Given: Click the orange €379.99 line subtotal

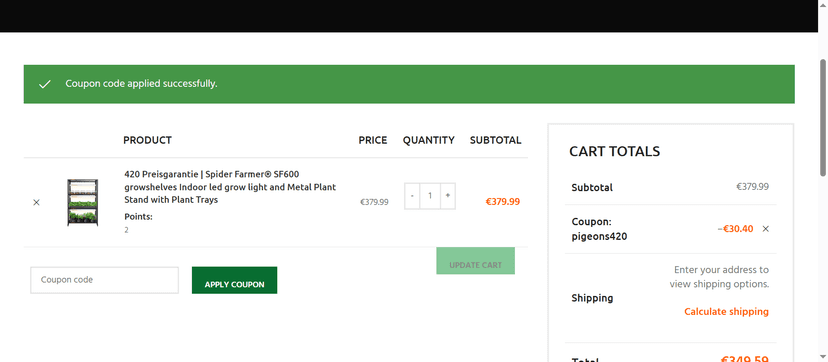Looking at the screenshot, I should coord(503,201).
